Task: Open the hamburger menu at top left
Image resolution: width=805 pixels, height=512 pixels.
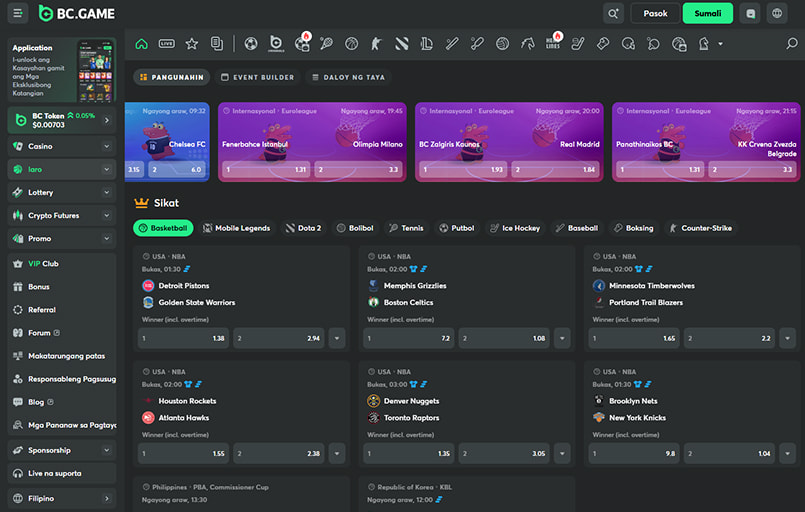Action: (18, 13)
